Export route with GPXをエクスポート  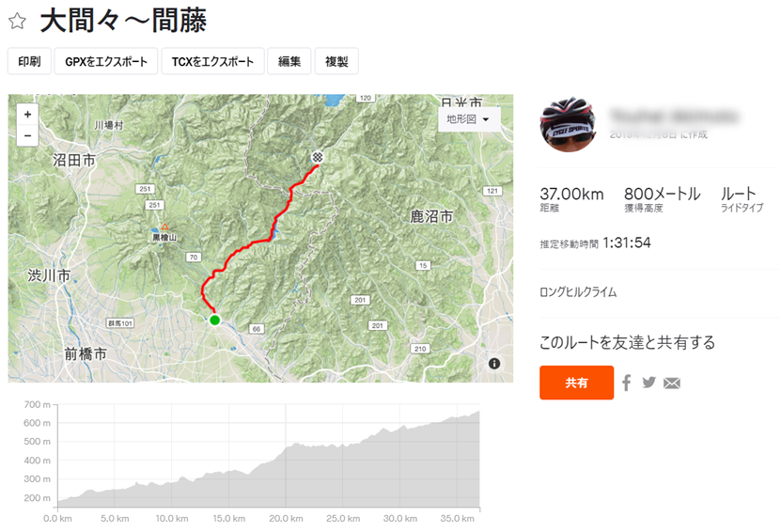(106, 61)
